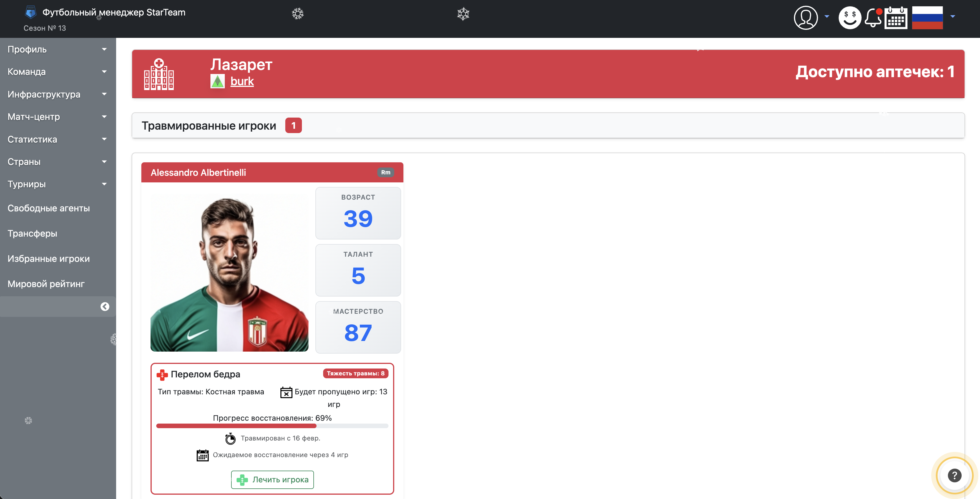Click the StarTeam shield logo
980x499 pixels.
click(x=30, y=13)
